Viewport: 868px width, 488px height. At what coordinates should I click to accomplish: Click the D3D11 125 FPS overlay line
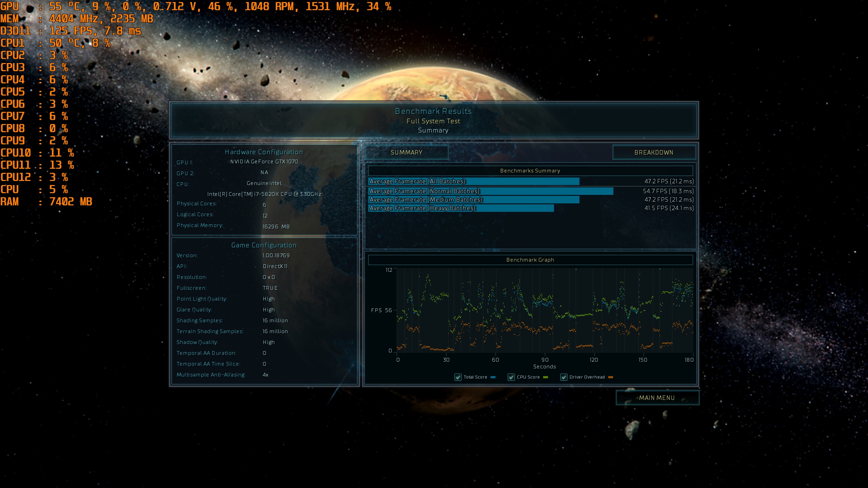(x=71, y=31)
